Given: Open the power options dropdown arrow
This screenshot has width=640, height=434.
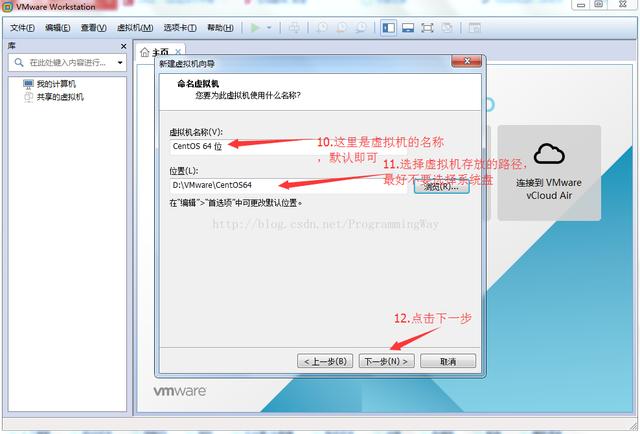Looking at the screenshot, I should (x=267, y=27).
